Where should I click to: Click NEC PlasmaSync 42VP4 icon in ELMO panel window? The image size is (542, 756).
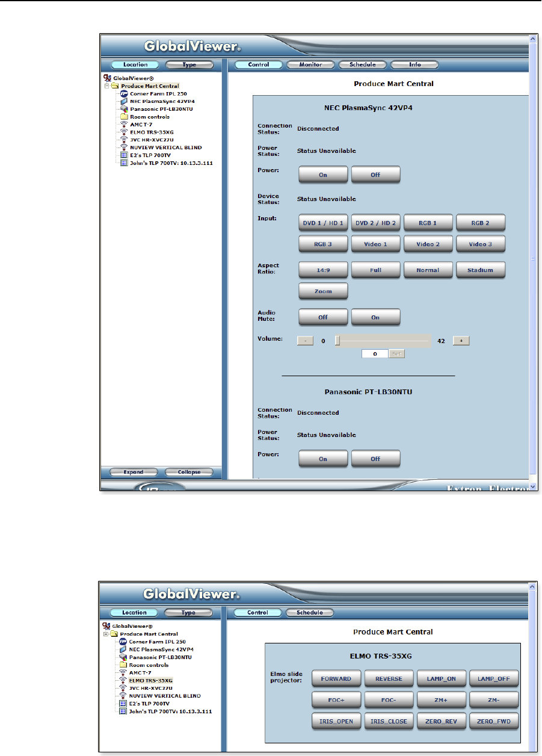[x=123, y=649]
